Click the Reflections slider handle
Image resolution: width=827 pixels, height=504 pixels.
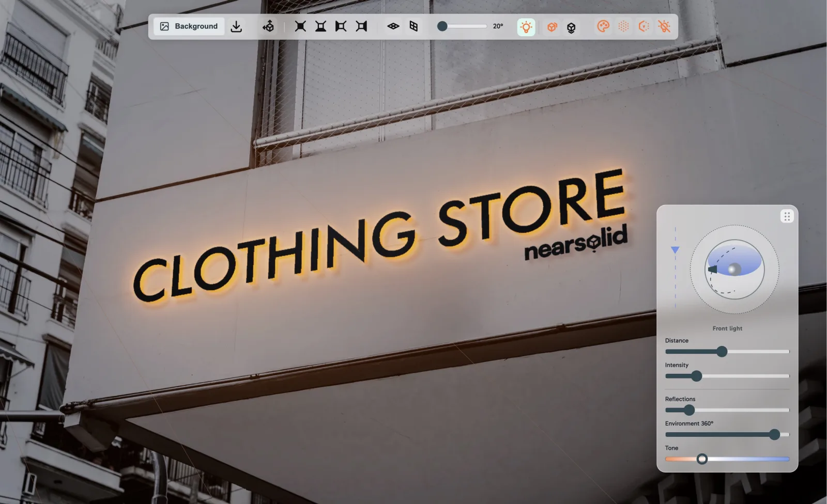point(689,410)
